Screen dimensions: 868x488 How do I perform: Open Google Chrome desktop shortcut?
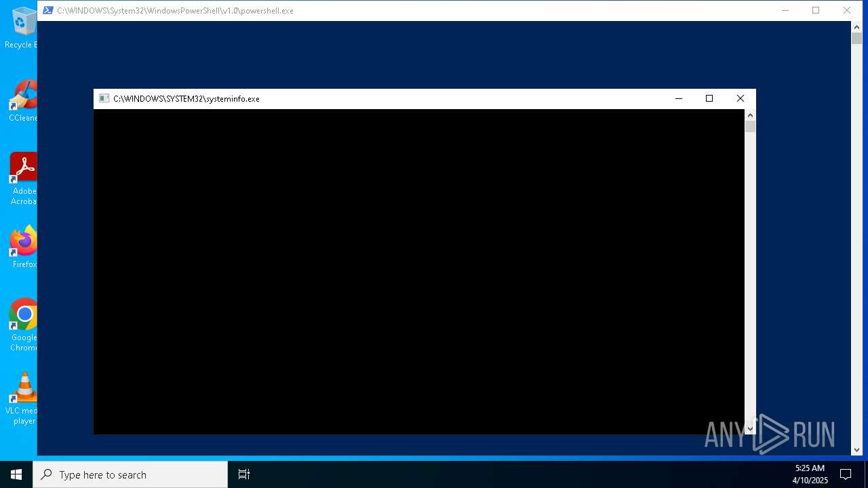point(24,325)
